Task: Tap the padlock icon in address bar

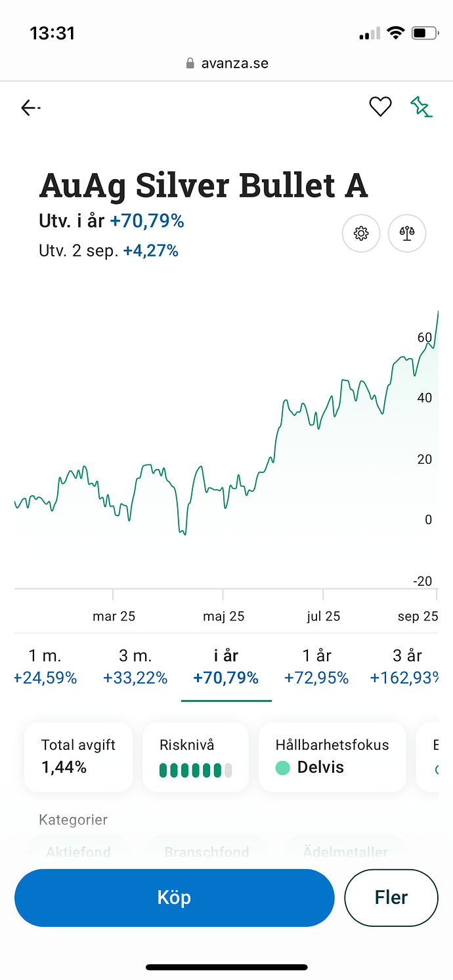Action: point(190,64)
